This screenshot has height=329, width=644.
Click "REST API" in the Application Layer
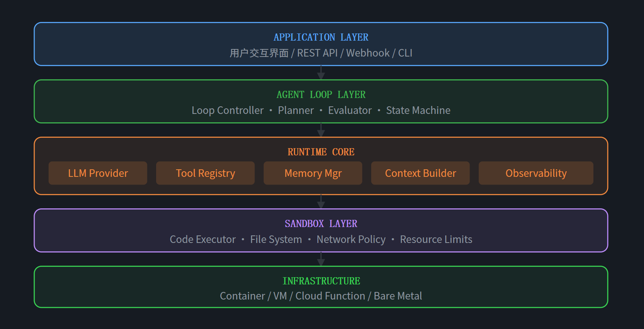coord(317,53)
